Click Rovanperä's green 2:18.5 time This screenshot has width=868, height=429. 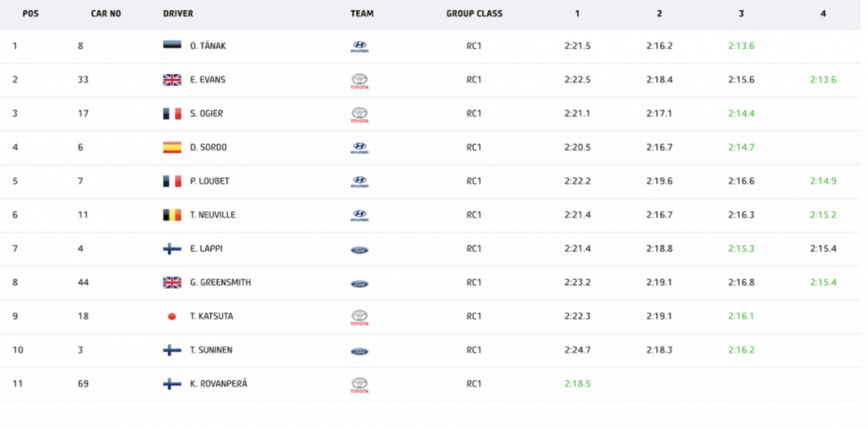click(577, 384)
